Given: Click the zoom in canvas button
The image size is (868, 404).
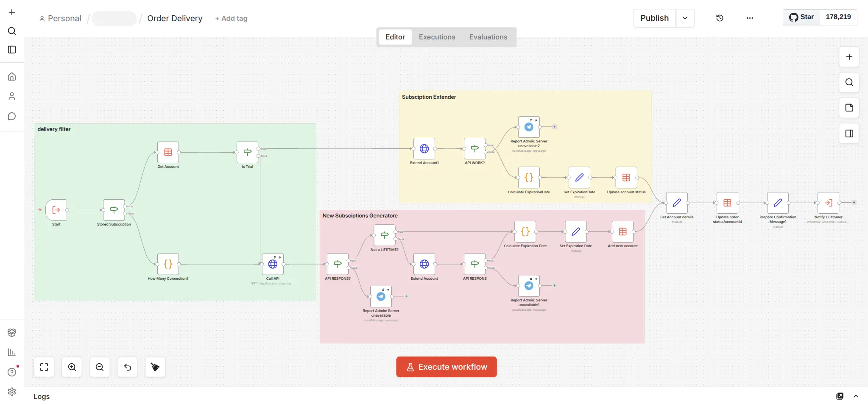Looking at the screenshot, I should click(72, 367).
